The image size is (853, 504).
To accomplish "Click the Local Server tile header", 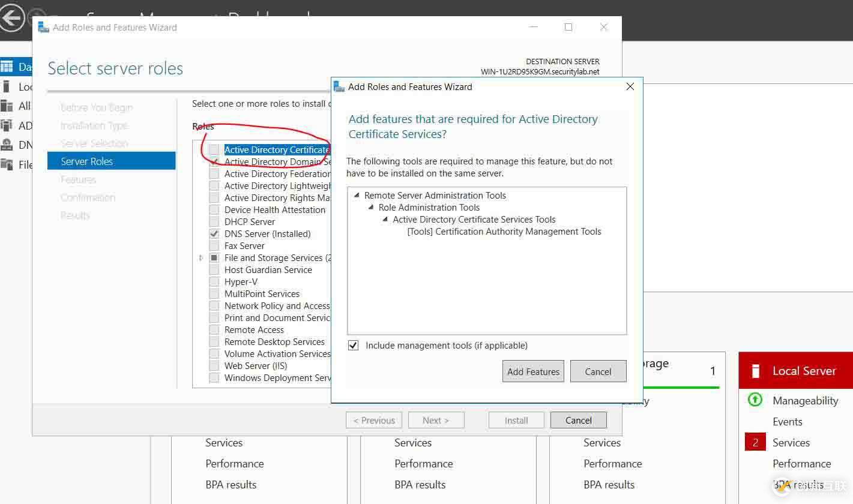I will click(x=796, y=371).
